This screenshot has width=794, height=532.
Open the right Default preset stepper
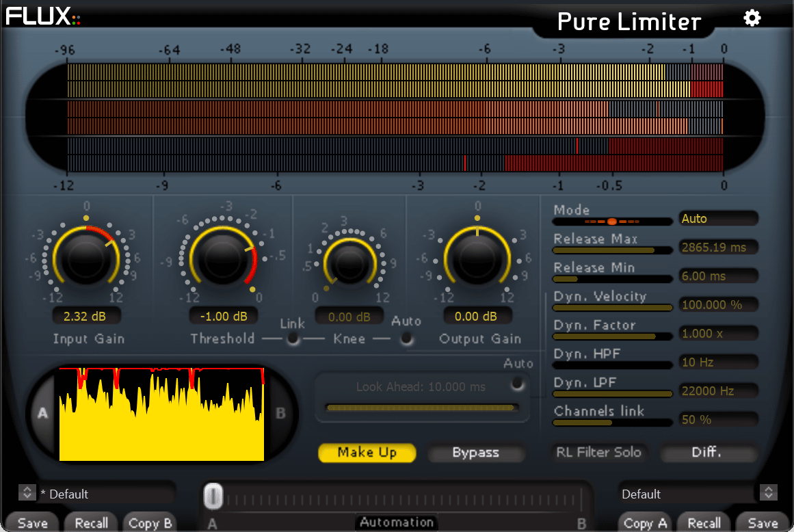(x=767, y=493)
